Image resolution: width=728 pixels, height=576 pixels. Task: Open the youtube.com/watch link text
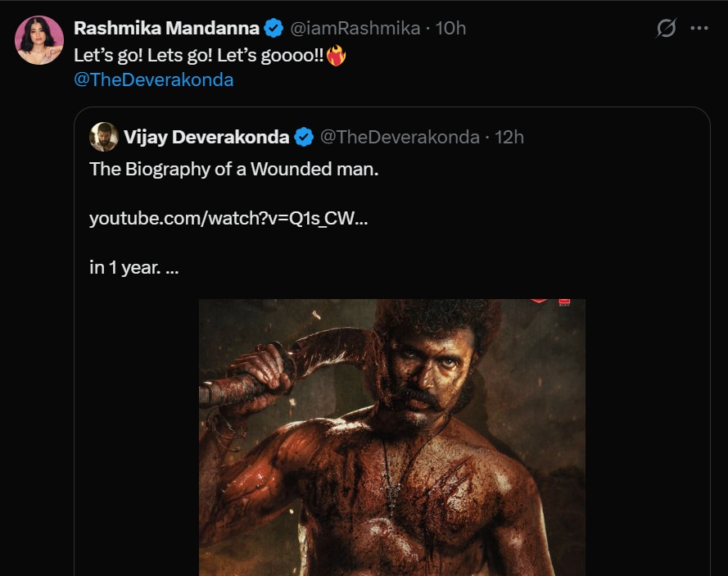tap(228, 219)
